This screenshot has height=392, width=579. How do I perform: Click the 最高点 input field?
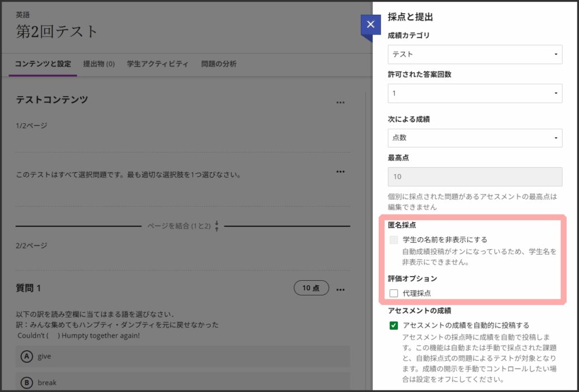474,177
